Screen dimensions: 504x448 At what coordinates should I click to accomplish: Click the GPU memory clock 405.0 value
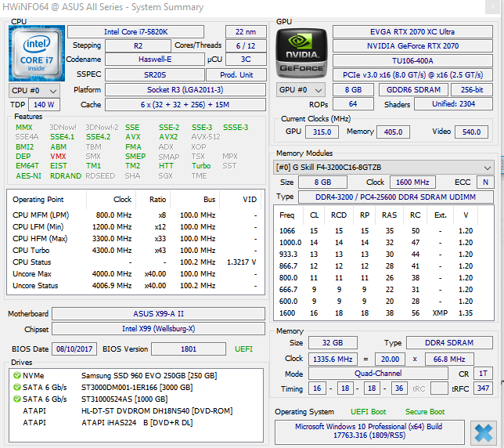click(x=393, y=132)
